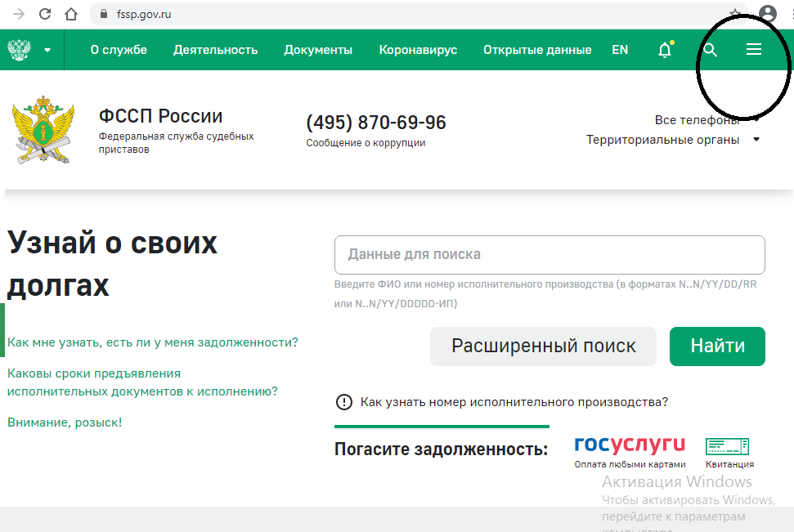Screen dimensions: 794x532
Task: Reload the fssp.gov.ru page
Action: pyautogui.click(x=45, y=14)
